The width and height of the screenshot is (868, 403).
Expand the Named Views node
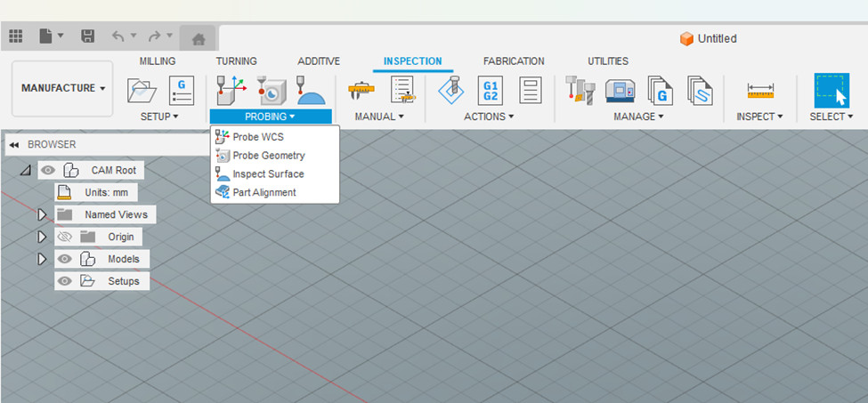42,214
